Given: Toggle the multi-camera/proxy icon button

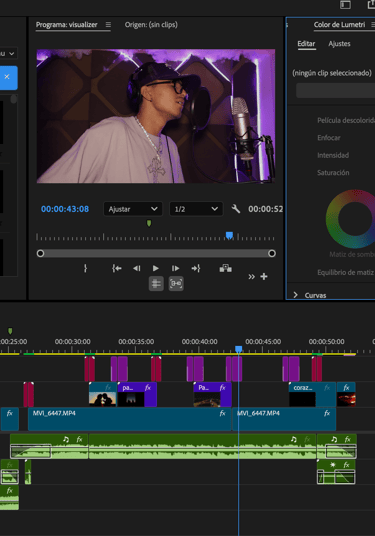Looking at the screenshot, I should 176,284.
